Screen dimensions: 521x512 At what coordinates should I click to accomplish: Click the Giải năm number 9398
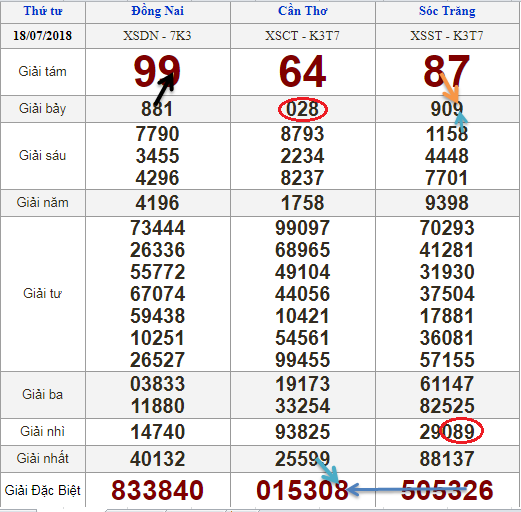pos(447,203)
